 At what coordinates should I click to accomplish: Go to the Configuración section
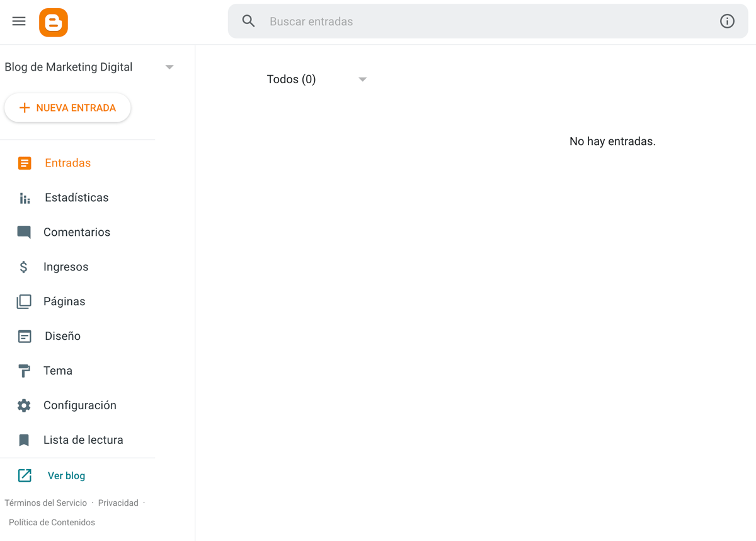click(x=79, y=405)
